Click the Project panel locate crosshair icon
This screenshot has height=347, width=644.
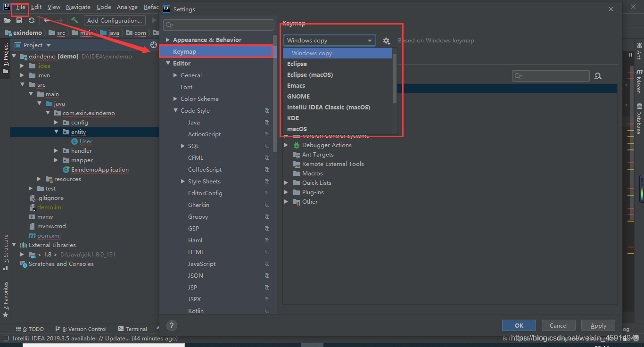(x=153, y=45)
